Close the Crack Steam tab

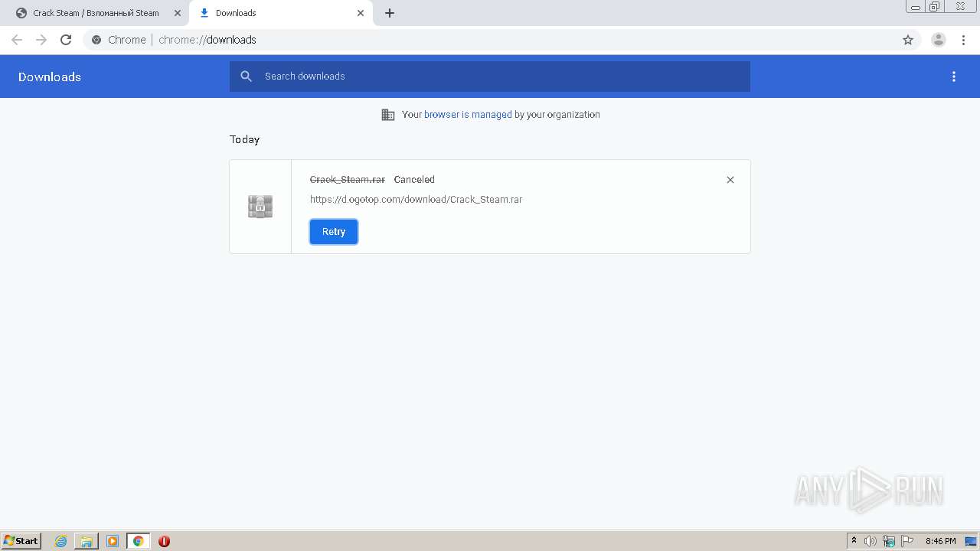coord(177,13)
